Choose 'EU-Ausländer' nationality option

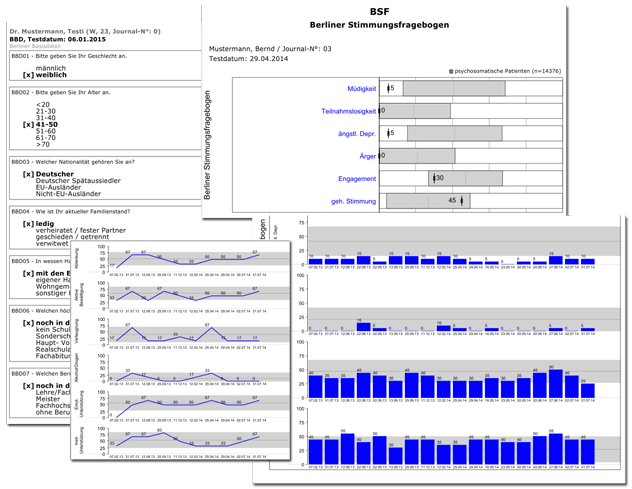tap(58, 186)
